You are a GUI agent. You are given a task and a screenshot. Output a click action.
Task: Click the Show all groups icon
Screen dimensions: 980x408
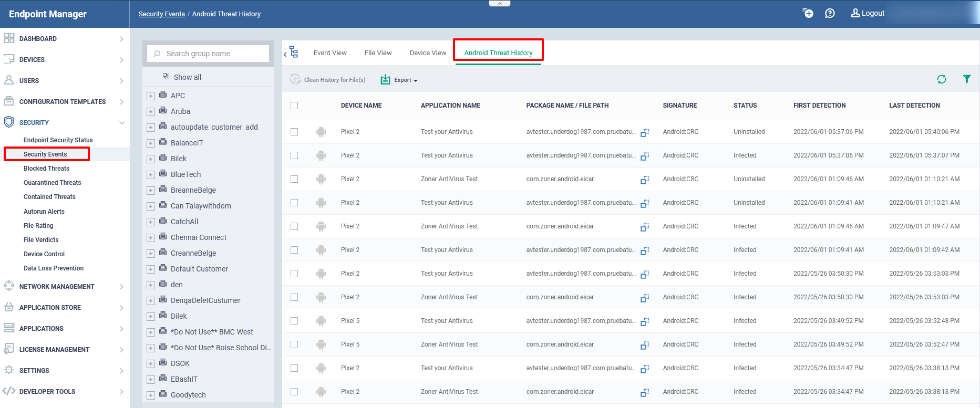[166, 77]
